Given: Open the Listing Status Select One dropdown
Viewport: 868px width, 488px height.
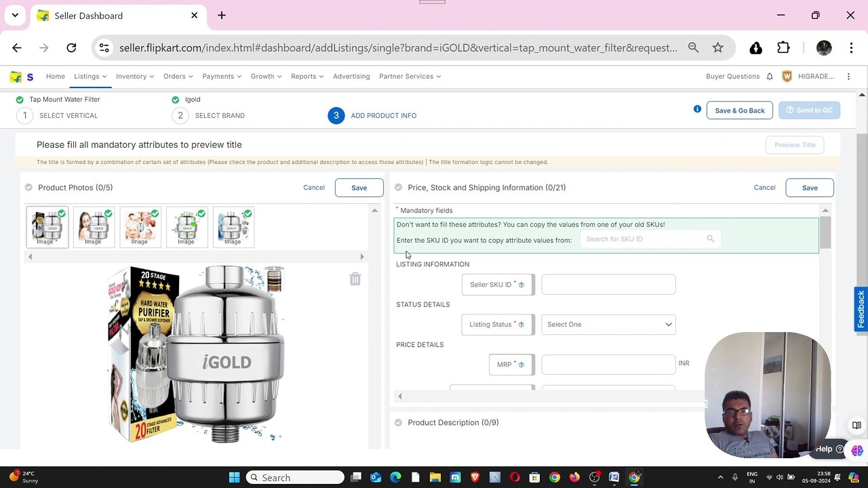Looking at the screenshot, I should (x=608, y=325).
